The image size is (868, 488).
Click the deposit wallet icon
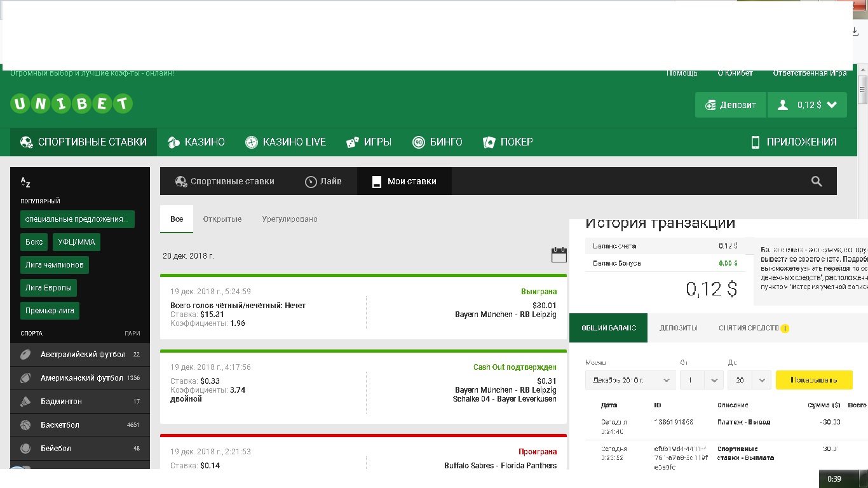click(710, 105)
